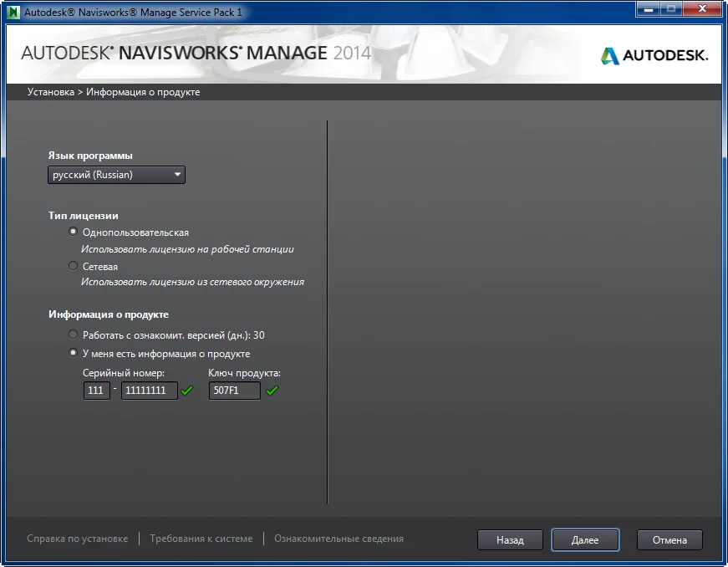Cancel installation with the Отмена button
Screen dimensions: 728x567
669,540
